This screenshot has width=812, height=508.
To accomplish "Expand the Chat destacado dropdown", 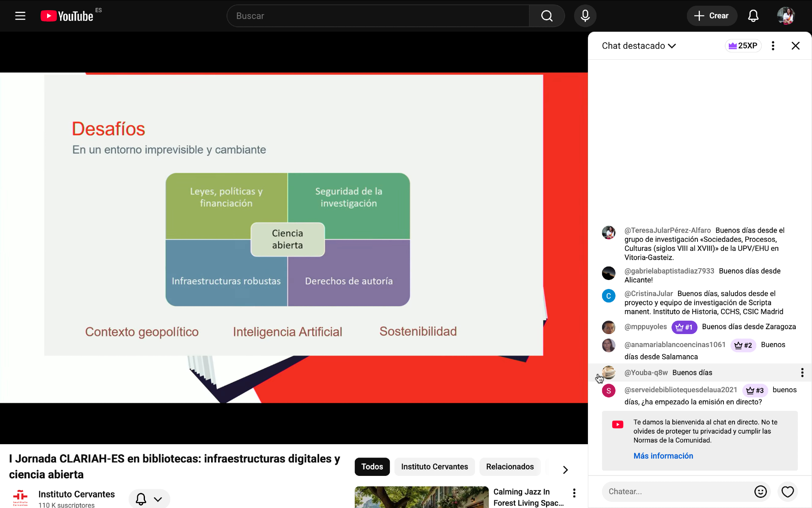I will (x=639, y=46).
